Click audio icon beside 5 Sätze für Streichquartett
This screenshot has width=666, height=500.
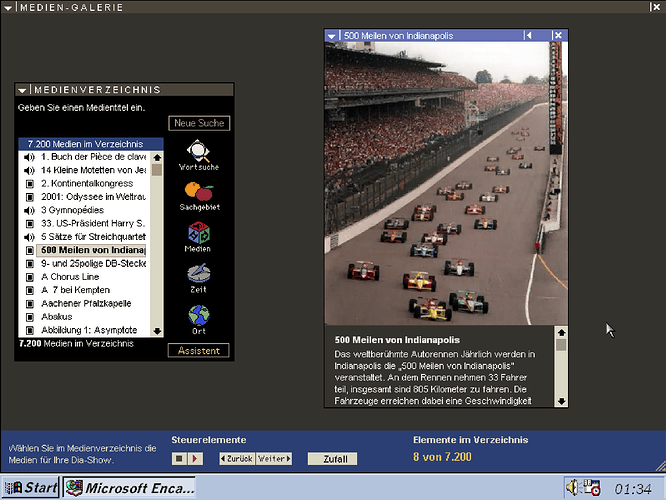click(x=29, y=237)
